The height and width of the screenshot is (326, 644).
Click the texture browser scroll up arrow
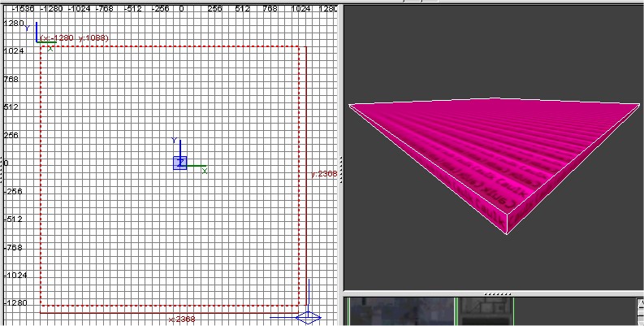click(638, 303)
